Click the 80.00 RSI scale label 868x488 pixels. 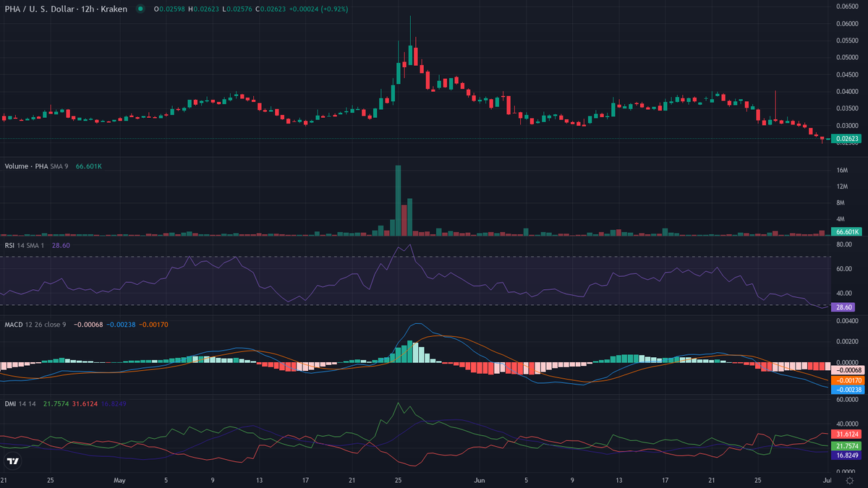[845, 244]
